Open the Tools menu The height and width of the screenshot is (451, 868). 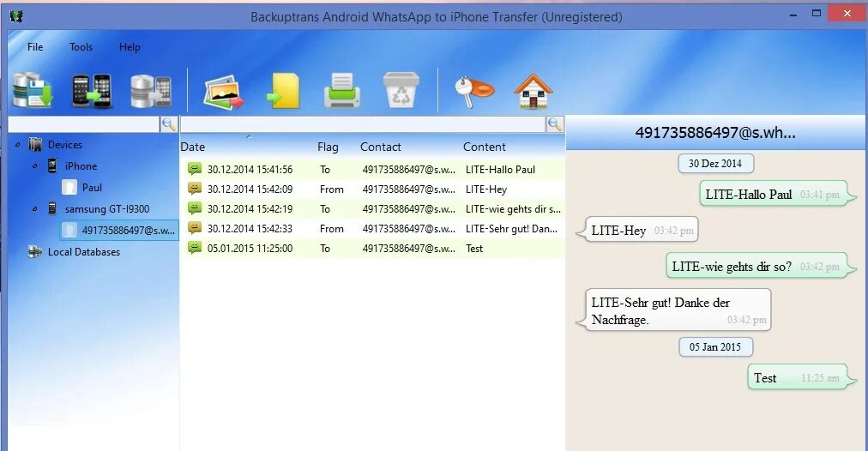coord(81,47)
